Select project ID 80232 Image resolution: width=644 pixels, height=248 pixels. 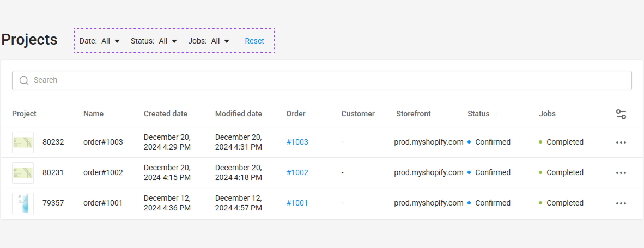click(53, 142)
